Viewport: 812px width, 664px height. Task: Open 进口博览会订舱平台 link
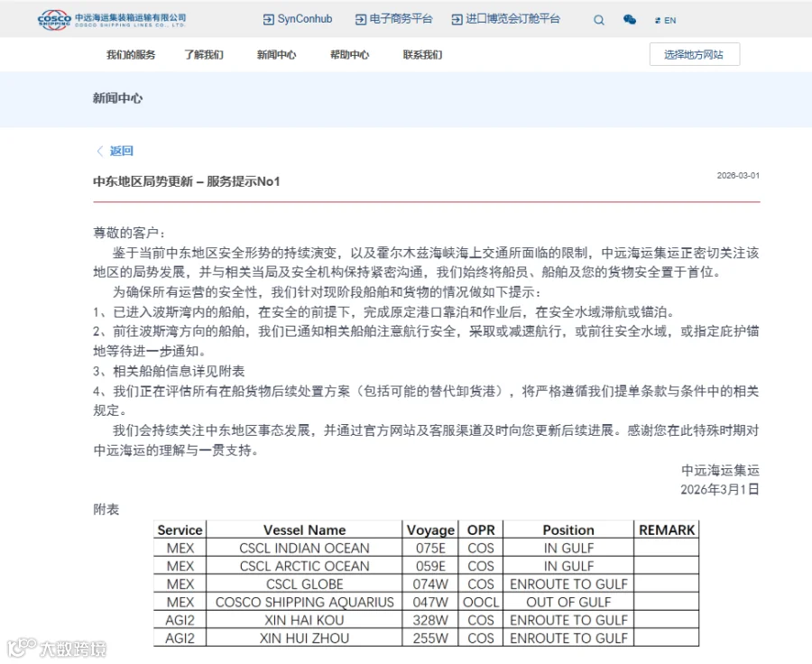point(512,19)
